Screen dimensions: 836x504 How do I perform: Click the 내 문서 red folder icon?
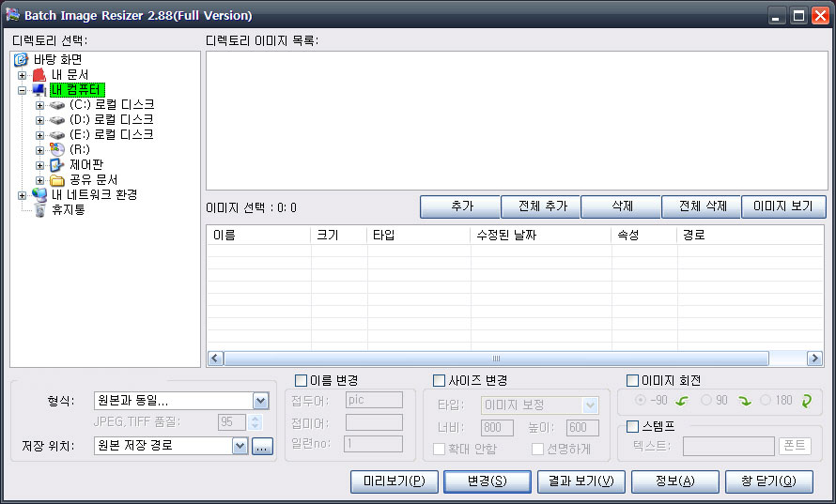[x=39, y=74]
